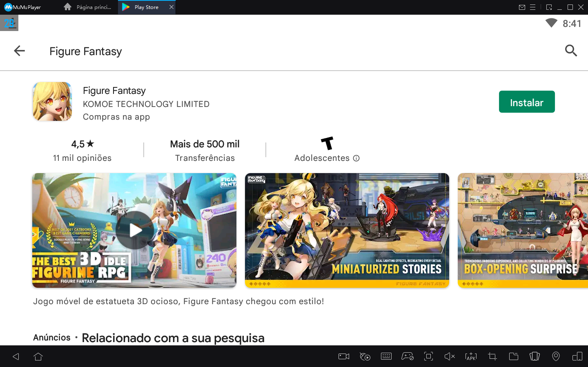Go back with the arrow beside Figure Fantasy
Image resolution: width=588 pixels, height=367 pixels.
[19, 51]
